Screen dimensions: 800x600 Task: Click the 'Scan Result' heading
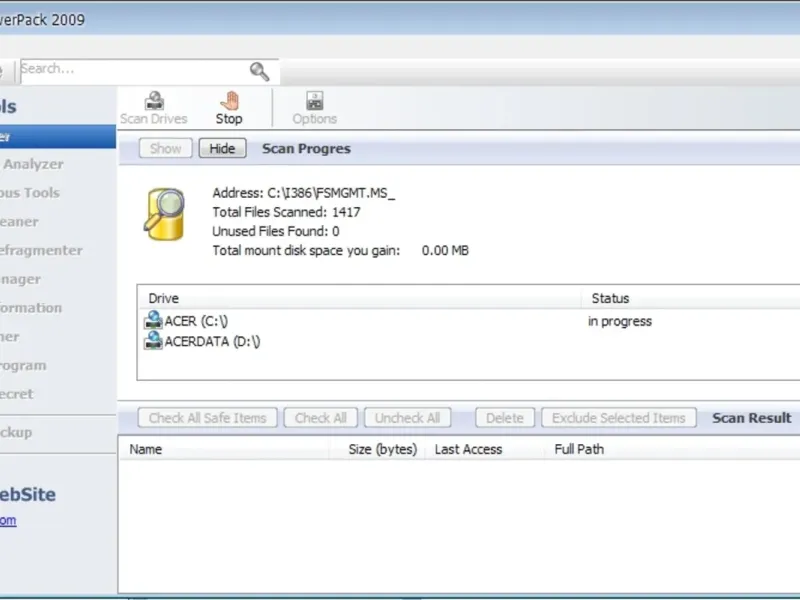(752, 418)
